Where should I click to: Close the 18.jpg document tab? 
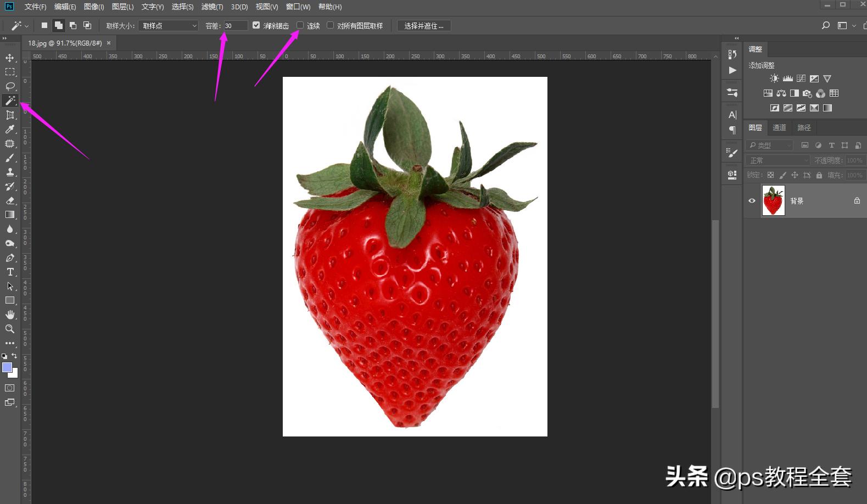coord(109,43)
